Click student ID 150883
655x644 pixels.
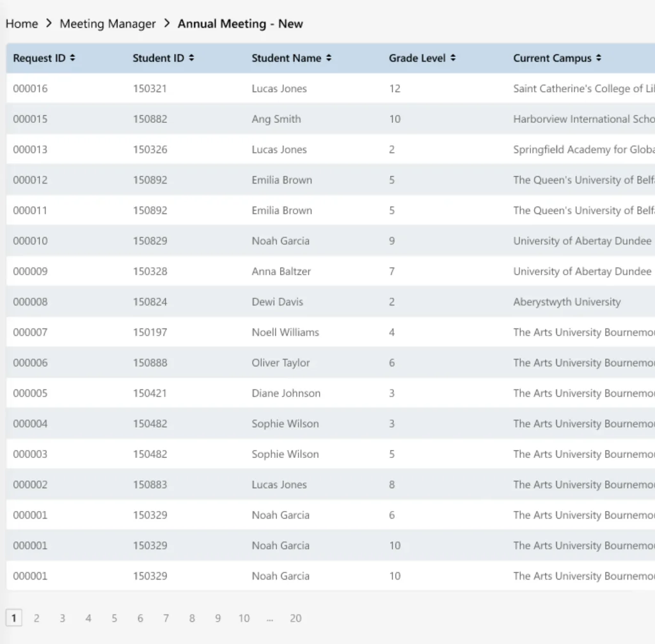coord(150,485)
